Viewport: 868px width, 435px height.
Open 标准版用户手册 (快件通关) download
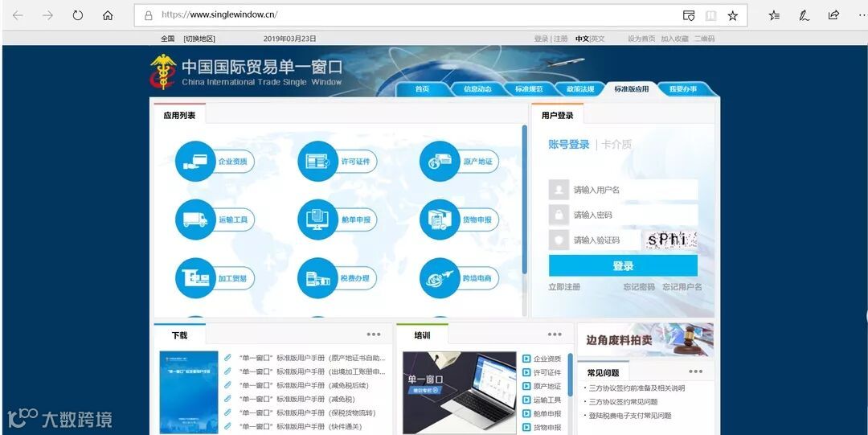(x=300, y=427)
